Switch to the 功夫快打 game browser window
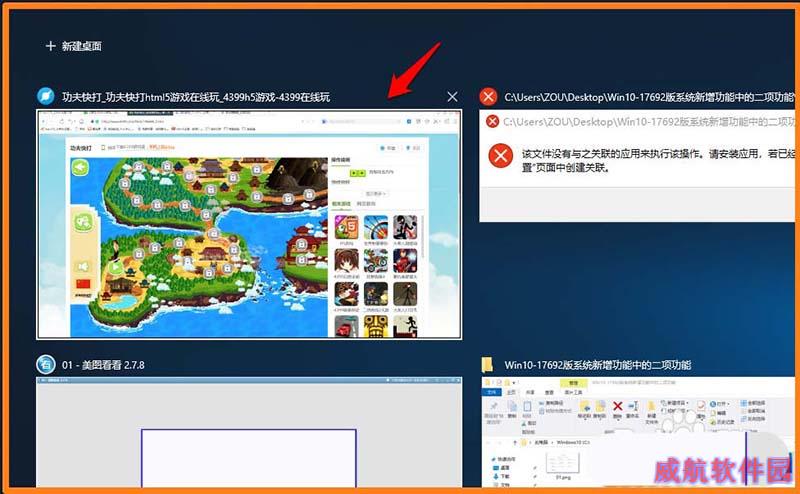 click(249, 224)
